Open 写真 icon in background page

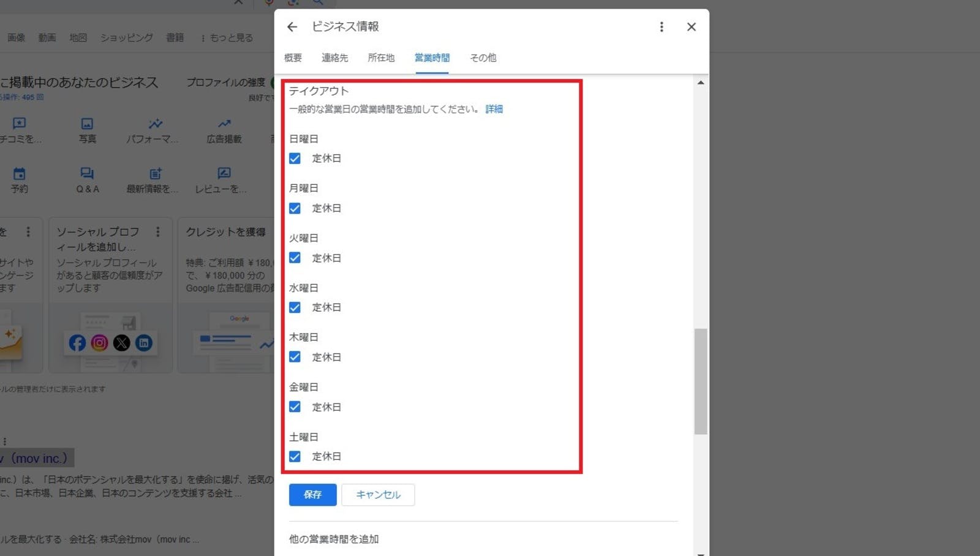point(87,124)
